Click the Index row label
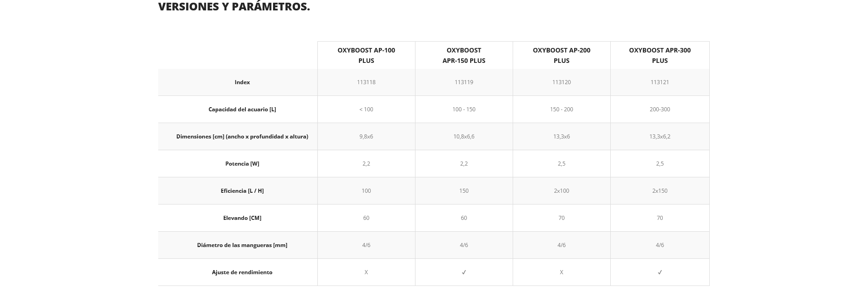The width and height of the screenshot is (868, 295). (242, 82)
